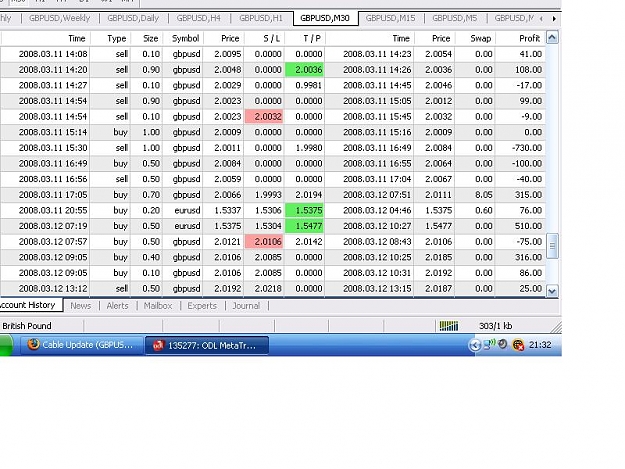Click the scroll up arrow in Account History
The height and width of the screenshot is (469, 625).
tap(552, 38)
